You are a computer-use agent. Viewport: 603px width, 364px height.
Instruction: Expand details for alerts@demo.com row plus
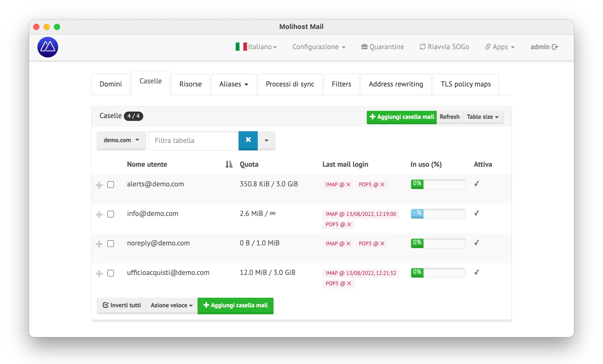point(99,185)
